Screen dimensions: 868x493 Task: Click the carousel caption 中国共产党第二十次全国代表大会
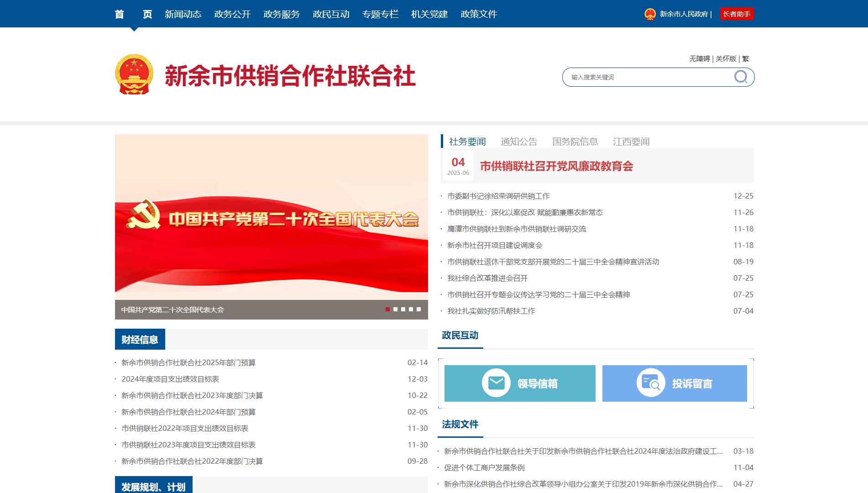coord(173,309)
